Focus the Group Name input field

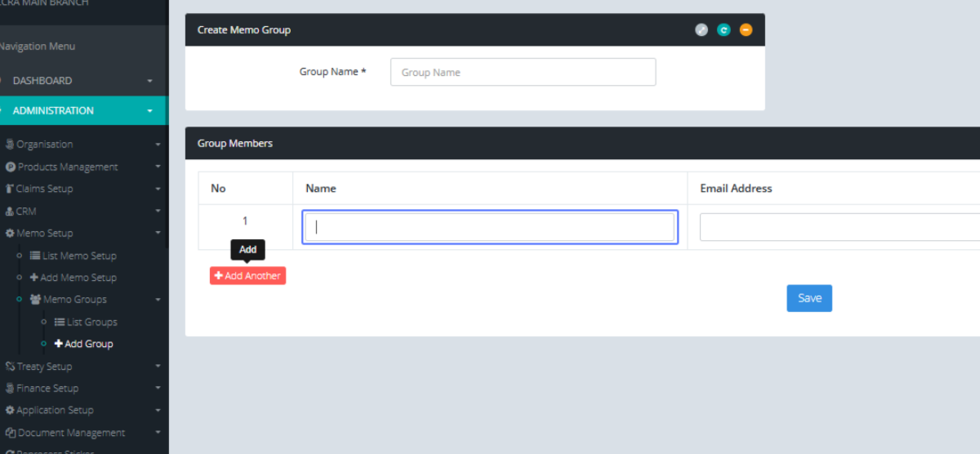[523, 72]
